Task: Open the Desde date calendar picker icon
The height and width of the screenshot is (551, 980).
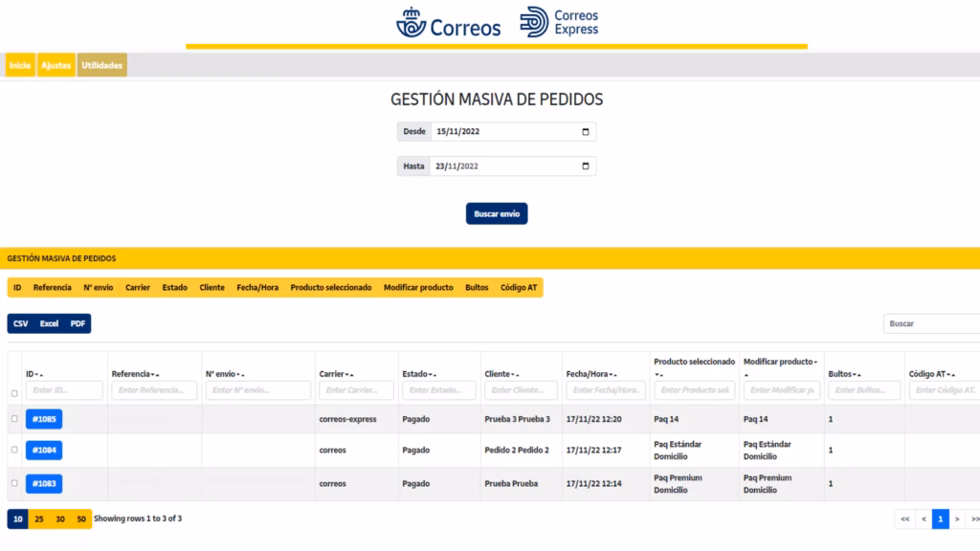Action: click(x=586, y=132)
